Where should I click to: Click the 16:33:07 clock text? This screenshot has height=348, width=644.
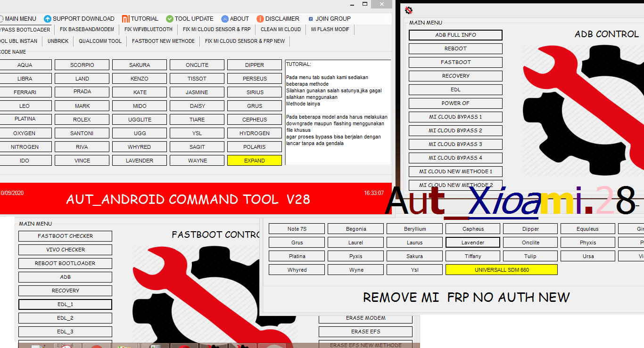click(374, 193)
